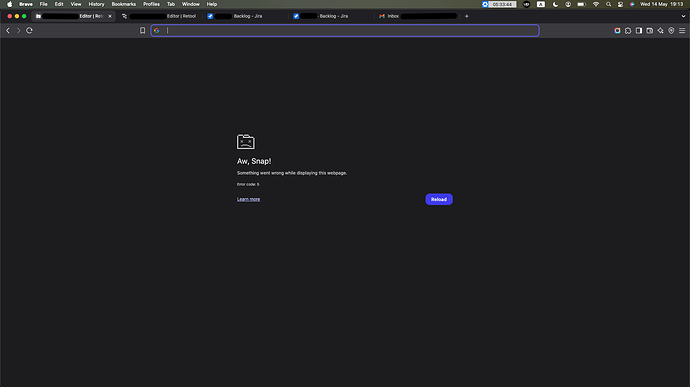Show the sidebar panel icon
This screenshot has width=690, height=387.
coord(639,30)
